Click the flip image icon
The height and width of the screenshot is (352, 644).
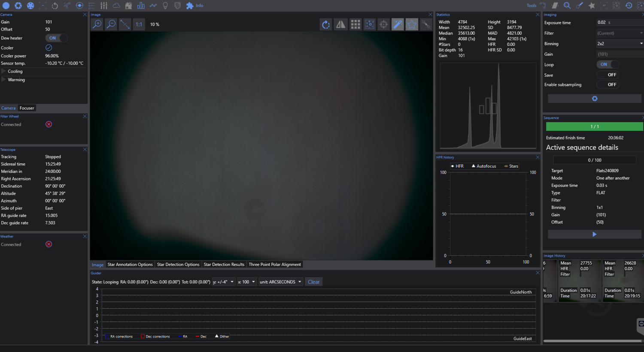pyautogui.click(x=340, y=24)
